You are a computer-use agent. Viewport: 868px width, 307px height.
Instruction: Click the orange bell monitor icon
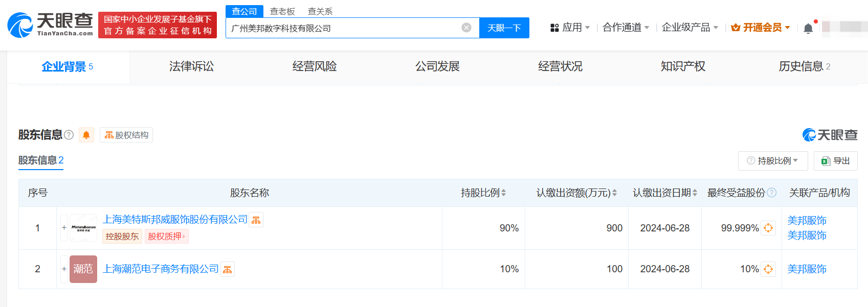click(x=86, y=135)
